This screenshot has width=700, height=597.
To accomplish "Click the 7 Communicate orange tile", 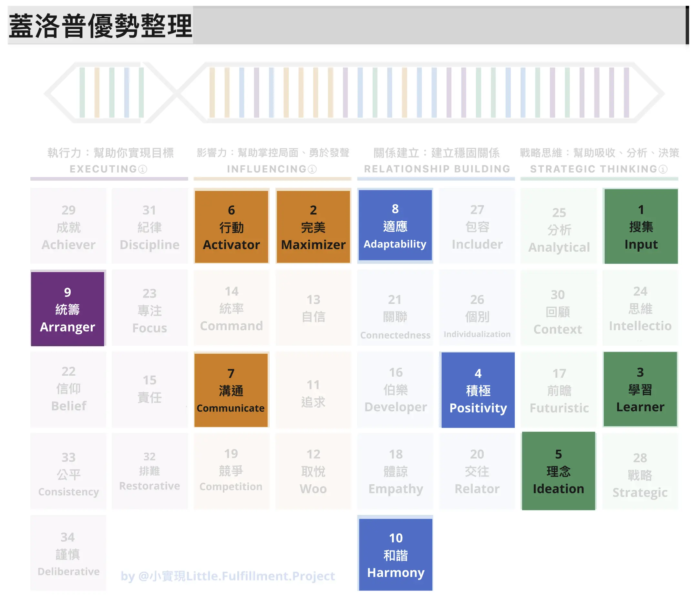I will pos(231,390).
